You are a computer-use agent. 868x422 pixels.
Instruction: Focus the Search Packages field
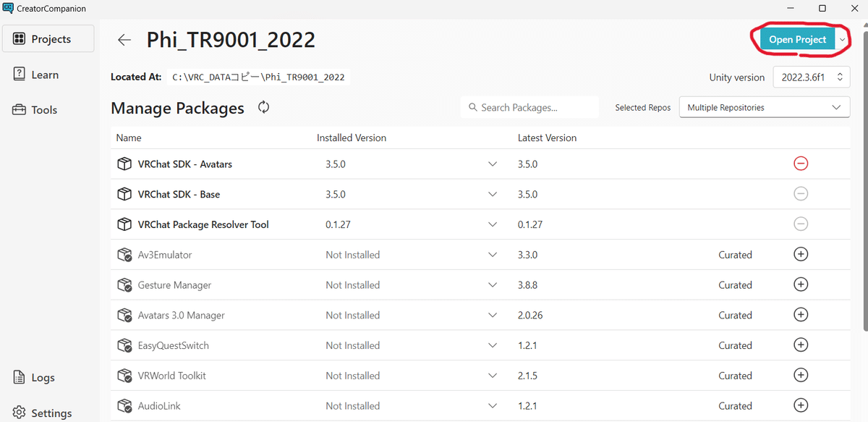point(529,107)
